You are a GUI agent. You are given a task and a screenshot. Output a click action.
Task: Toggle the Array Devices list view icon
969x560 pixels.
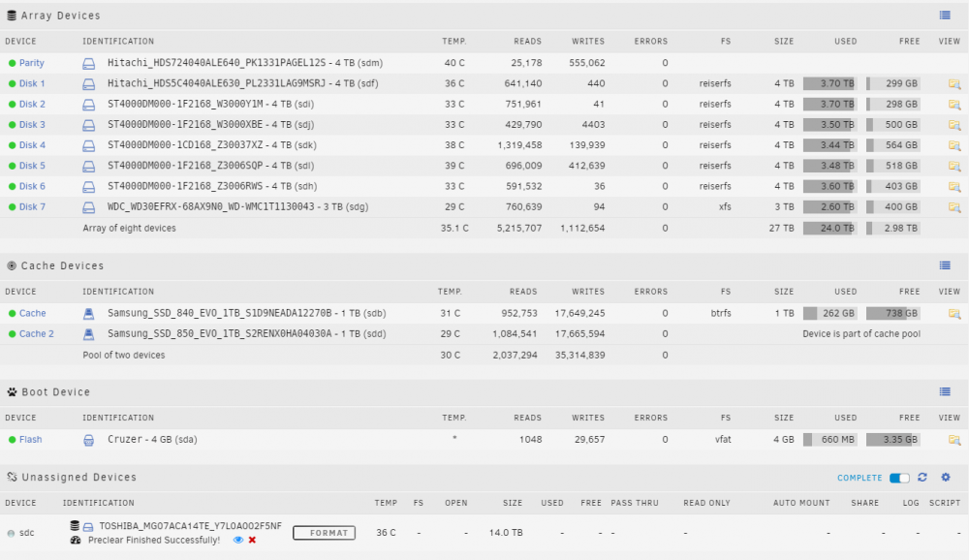coord(945,16)
